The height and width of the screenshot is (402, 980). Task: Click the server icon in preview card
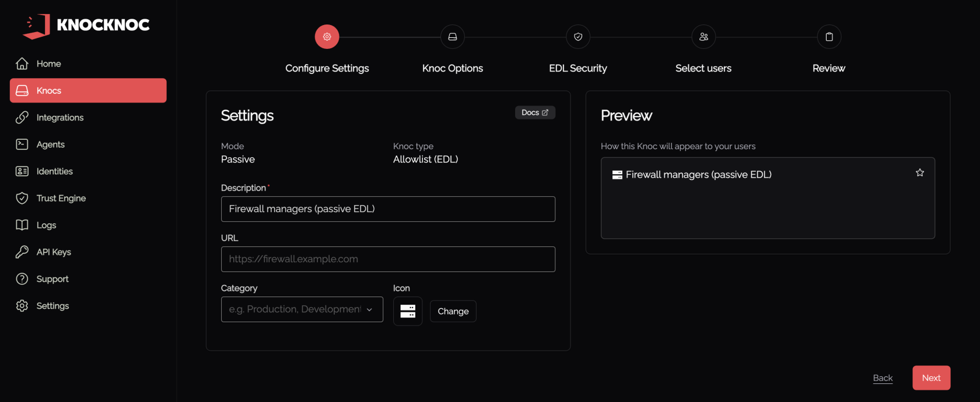click(x=617, y=175)
